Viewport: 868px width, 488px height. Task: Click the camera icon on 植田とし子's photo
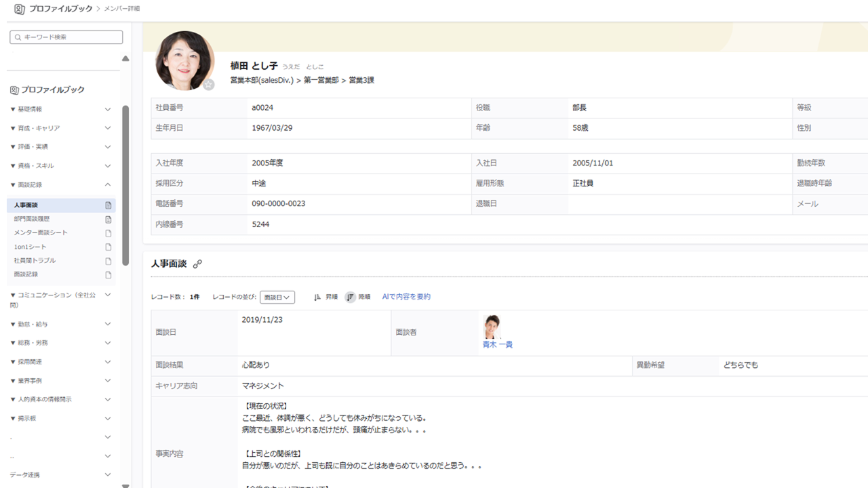click(209, 85)
